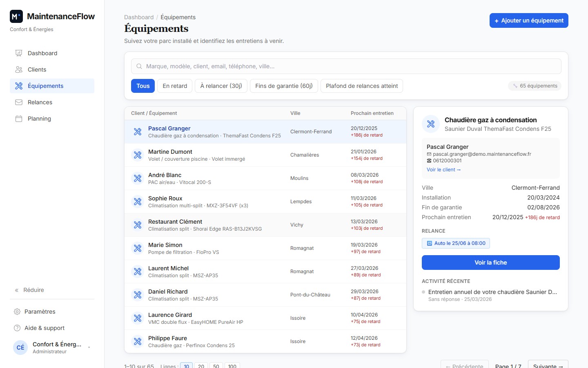
Task: Click André Blanc row equipment icon
Action: click(x=138, y=178)
